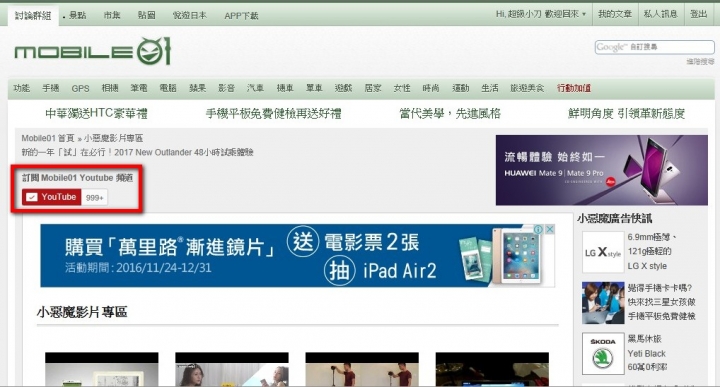Image resolution: width=720 pixels, height=387 pixels.
Task: Click the Google custom search field
Action: pyautogui.click(x=654, y=47)
